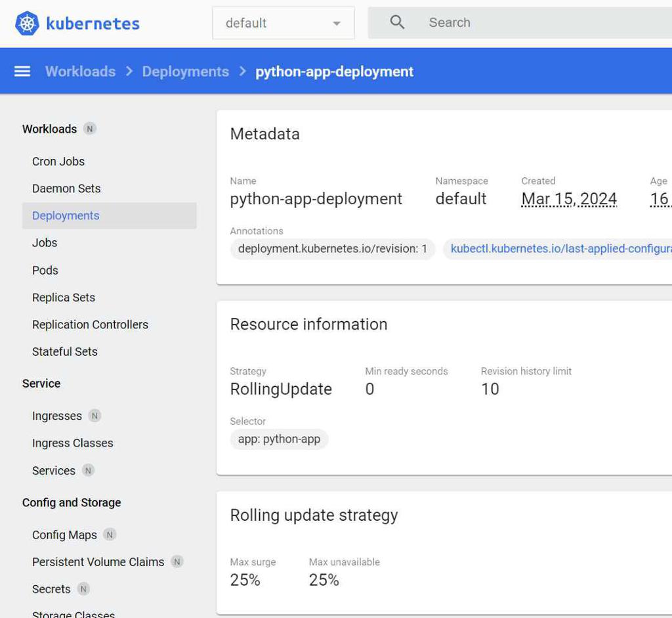The width and height of the screenshot is (672, 618).
Task: Open the default namespace dropdown
Action: click(x=283, y=23)
